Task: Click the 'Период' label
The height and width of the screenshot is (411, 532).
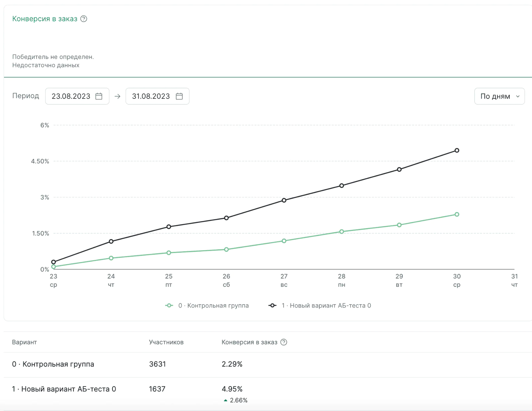Action: pos(26,96)
